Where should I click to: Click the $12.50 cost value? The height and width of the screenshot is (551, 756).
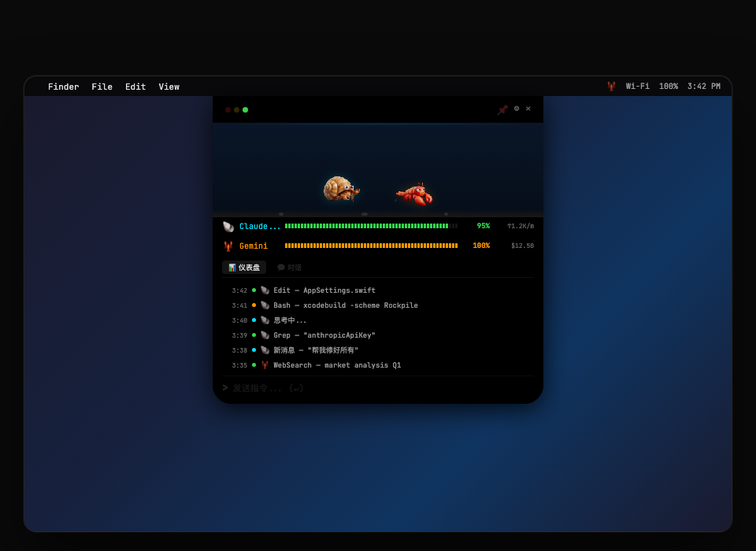click(522, 246)
